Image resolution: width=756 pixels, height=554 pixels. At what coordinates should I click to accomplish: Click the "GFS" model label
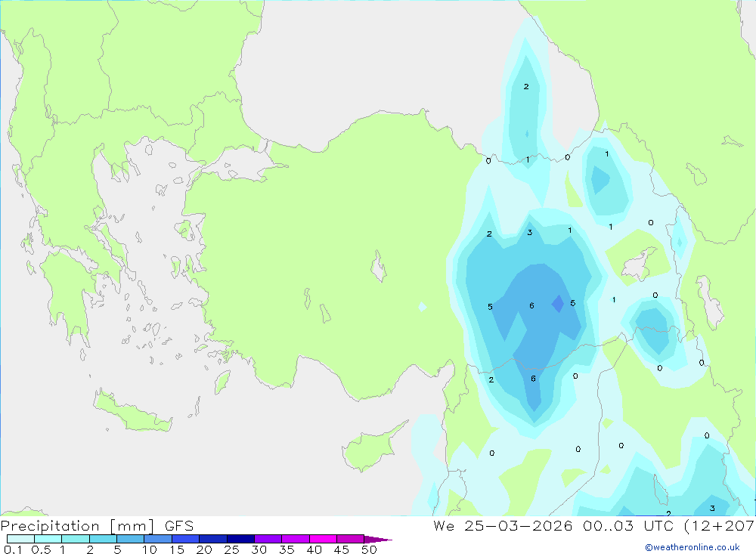pos(179,525)
